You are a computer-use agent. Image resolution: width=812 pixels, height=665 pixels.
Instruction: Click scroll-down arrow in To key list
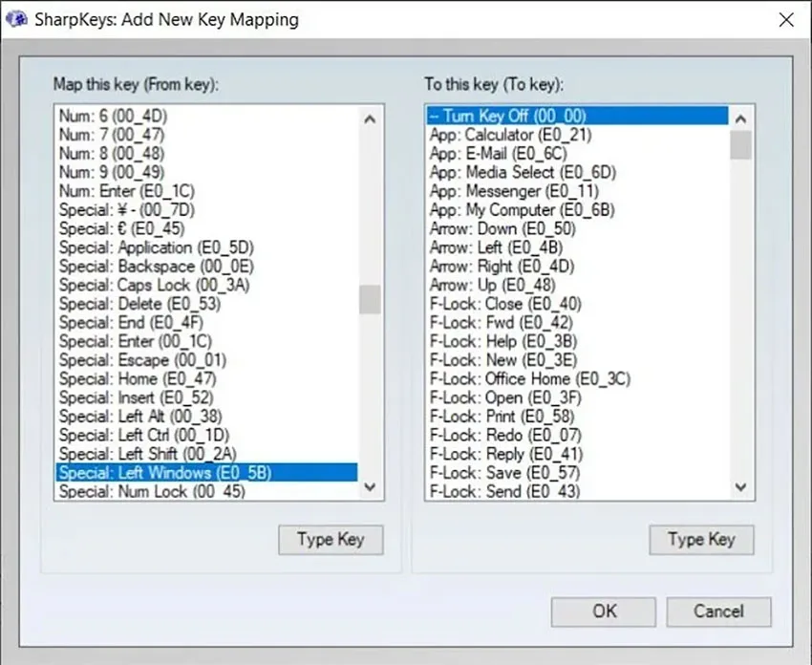click(740, 487)
